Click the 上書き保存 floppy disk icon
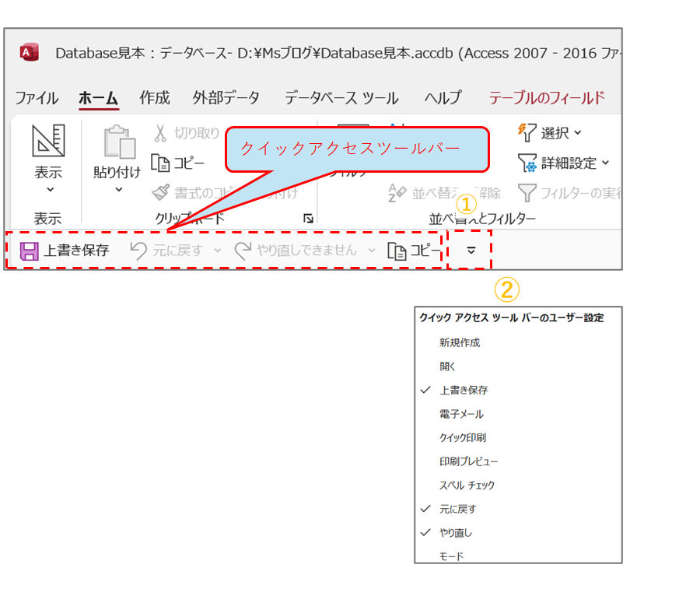The width and height of the screenshot is (700, 589). click(29, 251)
